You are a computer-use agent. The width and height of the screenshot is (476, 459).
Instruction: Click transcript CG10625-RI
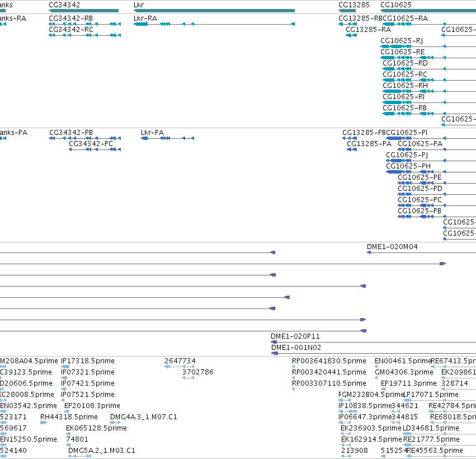[x=403, y=97]
